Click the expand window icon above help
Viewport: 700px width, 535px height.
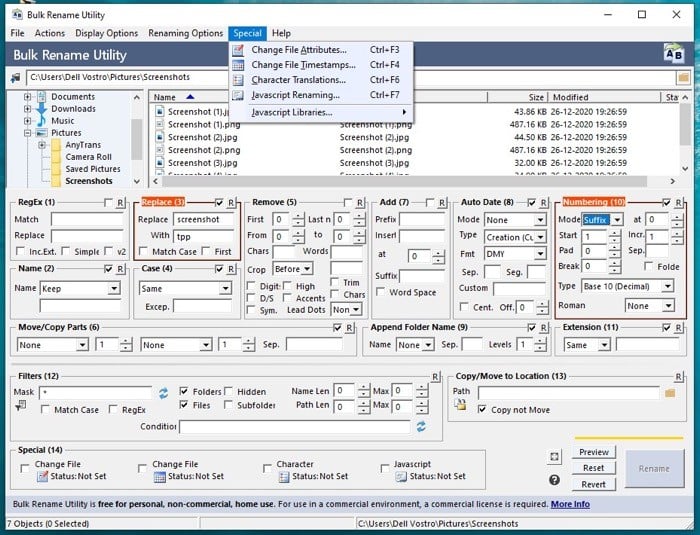(554, 456)
